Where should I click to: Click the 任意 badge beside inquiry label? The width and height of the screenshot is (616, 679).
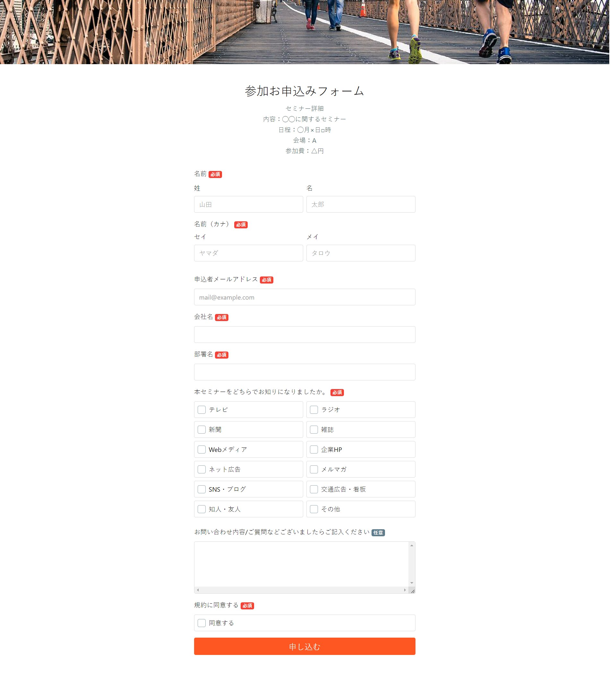click(378, 532)
